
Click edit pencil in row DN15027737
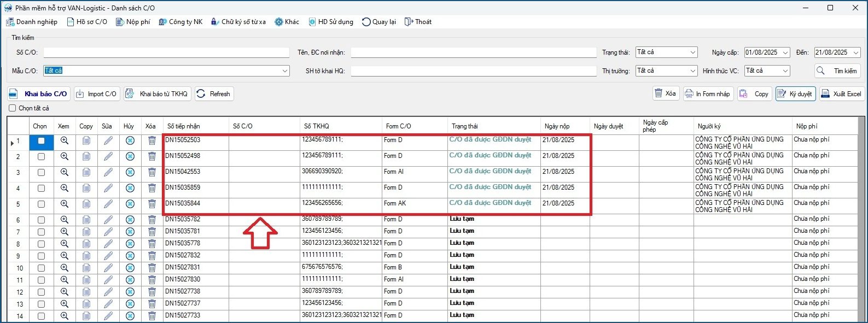point(108,304)
